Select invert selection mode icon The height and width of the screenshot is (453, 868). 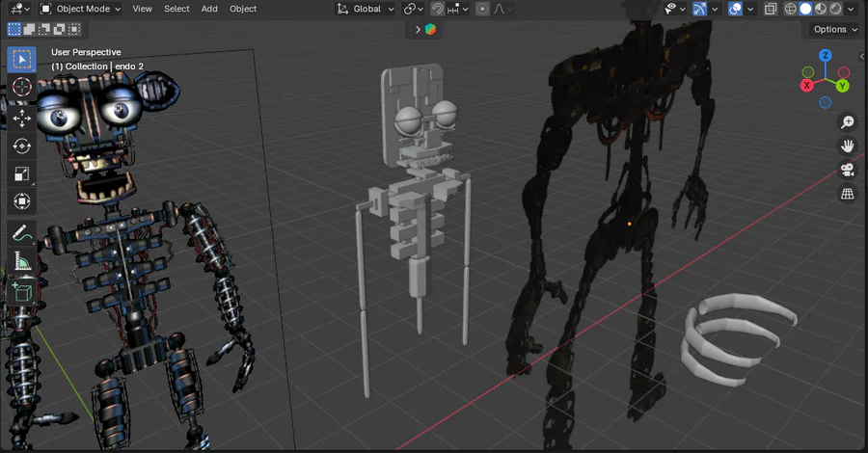point(59,29)
